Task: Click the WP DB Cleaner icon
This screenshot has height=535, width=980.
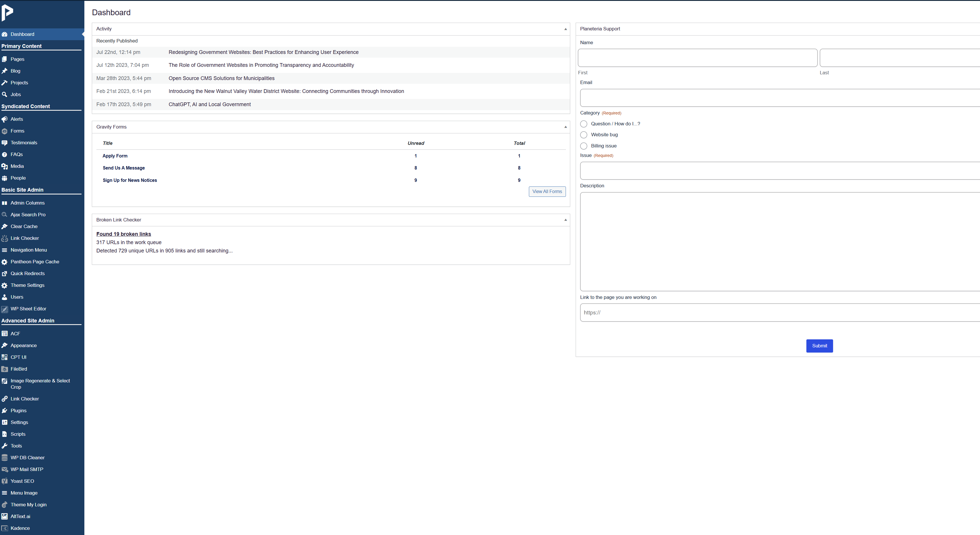Action: (5, 458)
